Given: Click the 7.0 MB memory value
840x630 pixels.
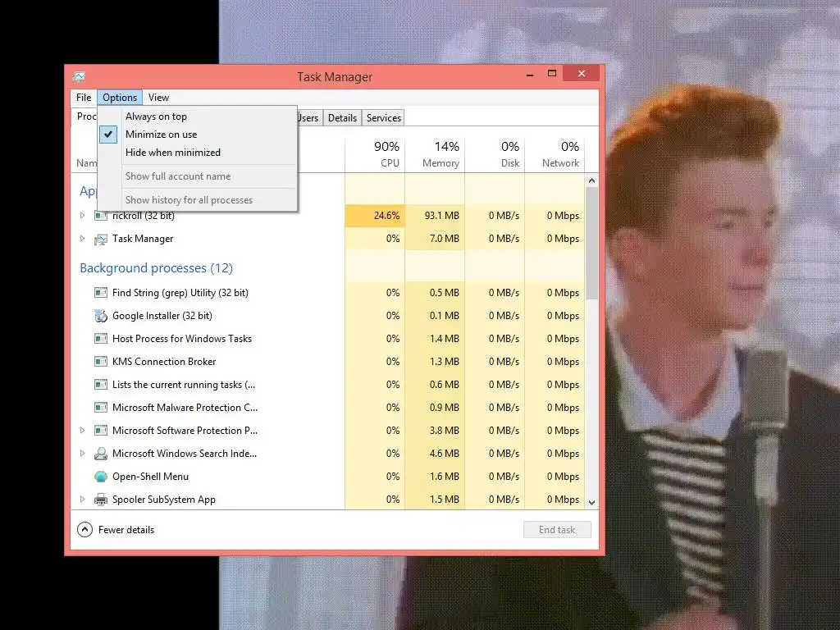Looking at the screenshot, I should tap(444, 239).
